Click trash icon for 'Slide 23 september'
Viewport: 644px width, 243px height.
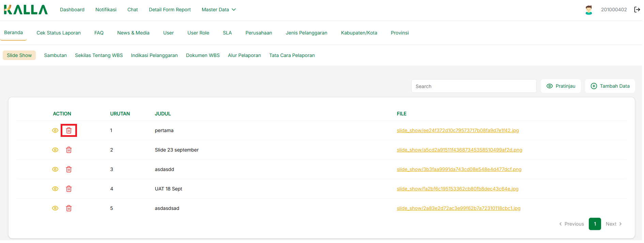69,150
